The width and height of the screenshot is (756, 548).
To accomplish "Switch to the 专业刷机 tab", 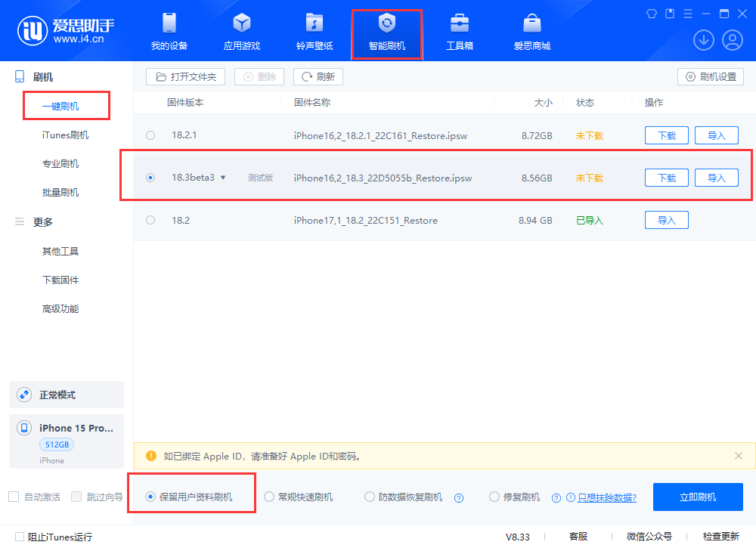I will 60,163.
